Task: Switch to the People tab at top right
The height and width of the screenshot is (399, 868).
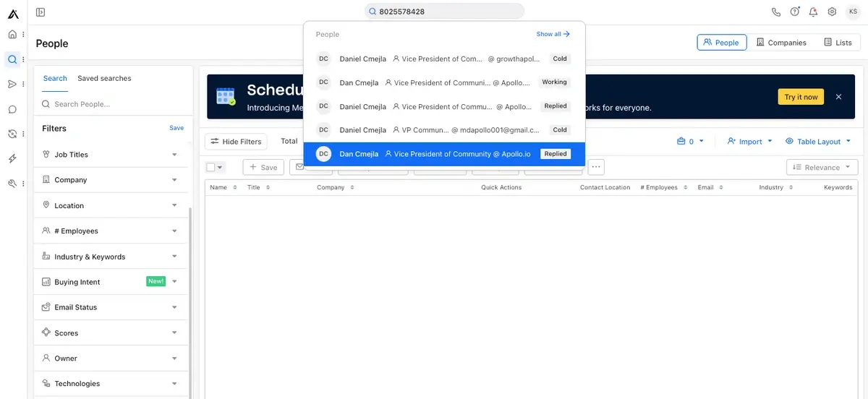Action: [x=721, y=43]
